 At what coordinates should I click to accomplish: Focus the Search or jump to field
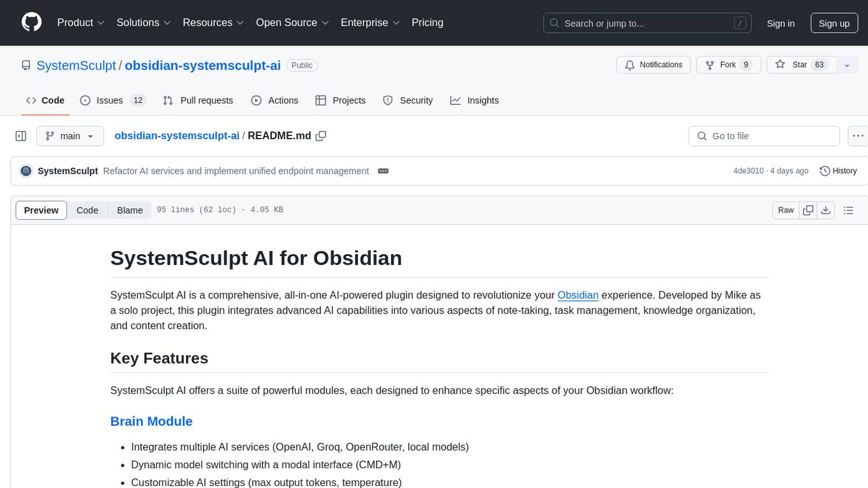click(x=648, y=23)
